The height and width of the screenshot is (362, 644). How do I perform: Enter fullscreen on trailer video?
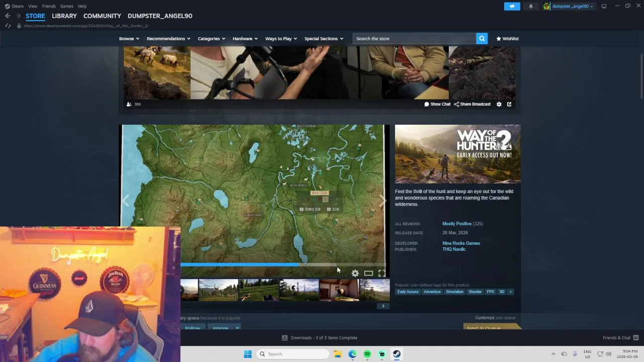click(x=382, y=273)
